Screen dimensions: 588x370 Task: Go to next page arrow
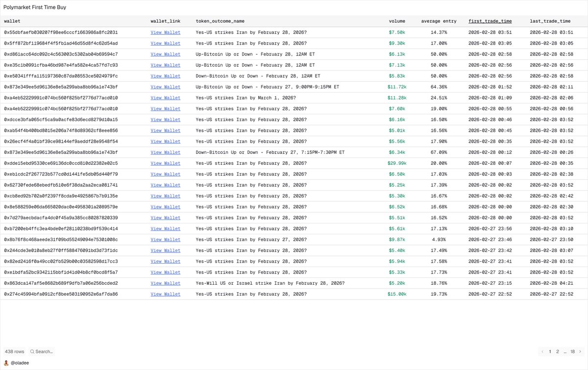pyautogui.click(x=580, y=351)
